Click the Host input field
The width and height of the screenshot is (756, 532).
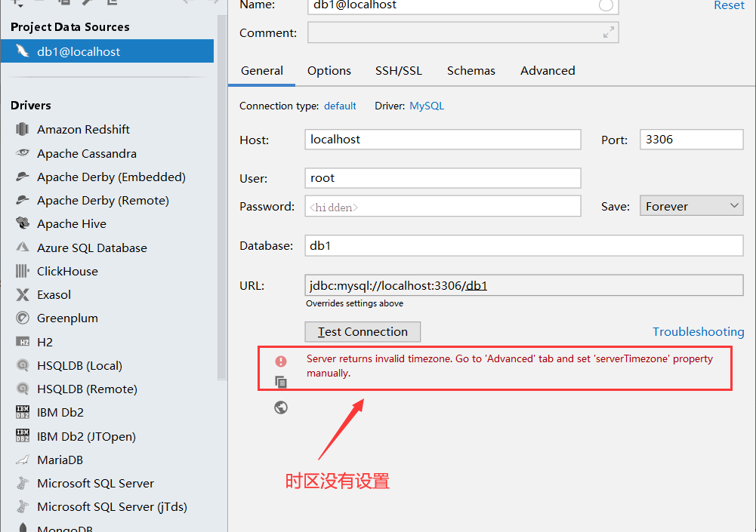(x=443, y=140)
